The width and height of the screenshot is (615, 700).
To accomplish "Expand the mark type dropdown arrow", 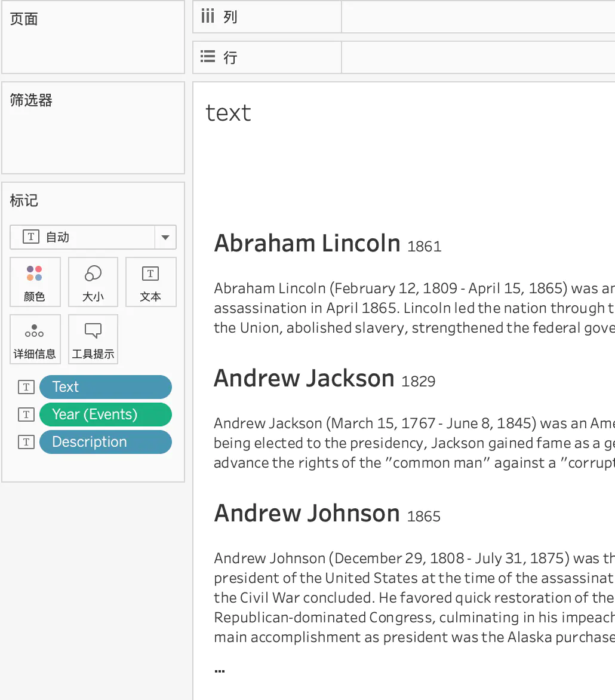I will click(165, 237).
